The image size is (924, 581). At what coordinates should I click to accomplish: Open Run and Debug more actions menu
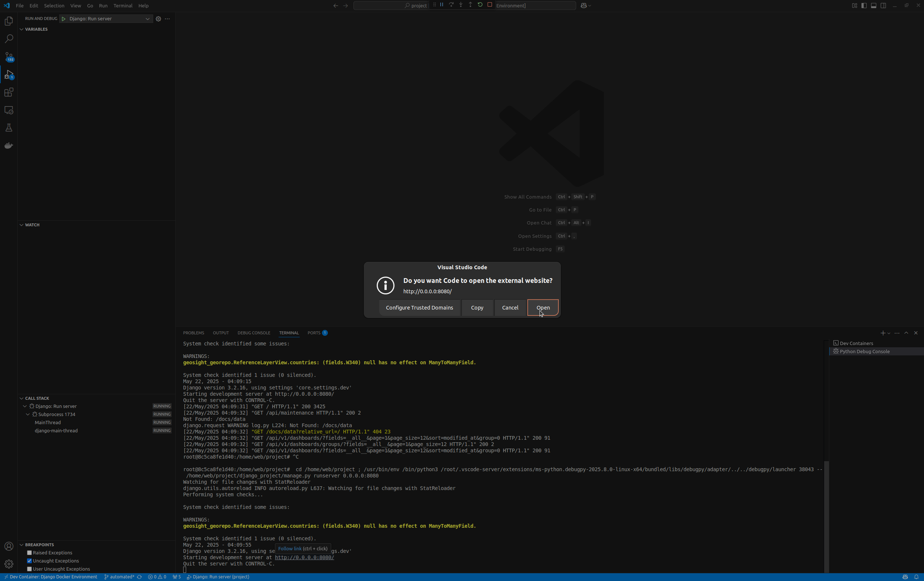coord(167,19)
